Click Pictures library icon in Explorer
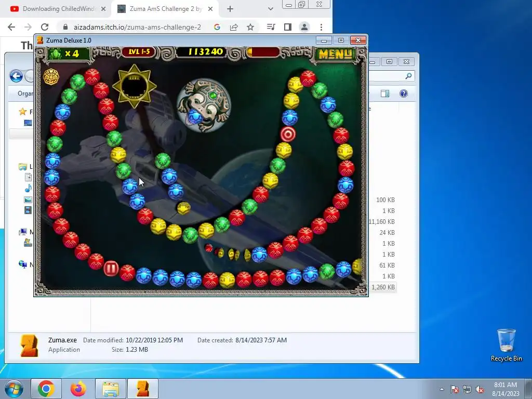532x399 pixels. click(x=28, y=199)
